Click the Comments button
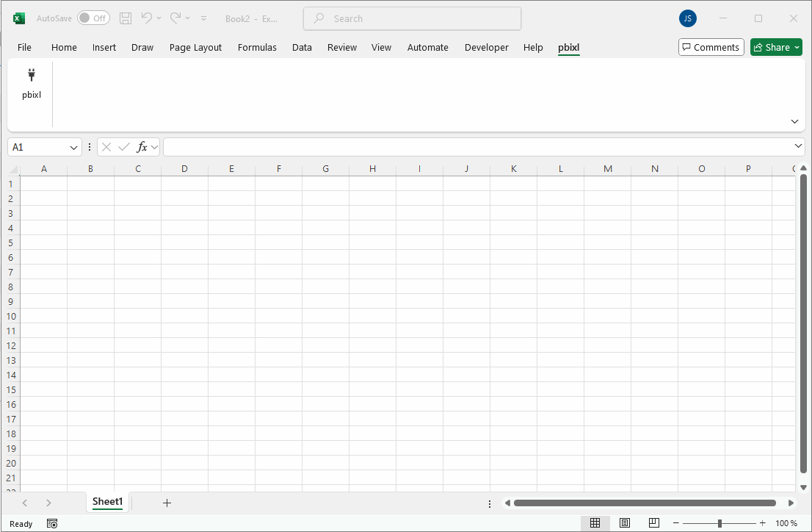 (x=711, y=46)
